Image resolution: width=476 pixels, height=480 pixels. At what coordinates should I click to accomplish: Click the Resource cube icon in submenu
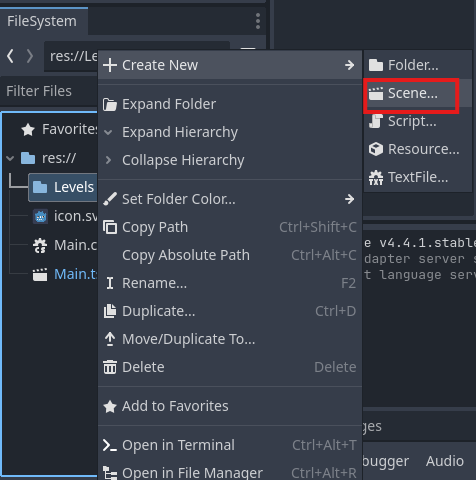tap(376, 149)
